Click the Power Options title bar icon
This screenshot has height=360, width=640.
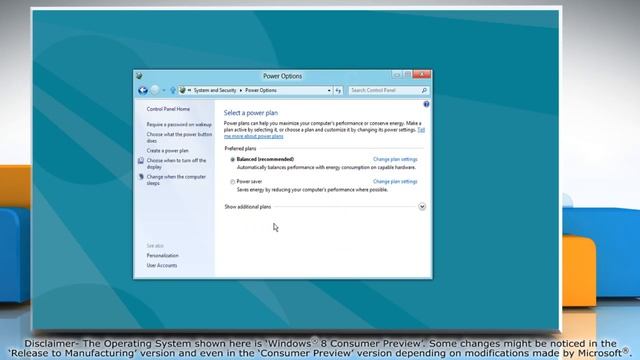(139, 76)
